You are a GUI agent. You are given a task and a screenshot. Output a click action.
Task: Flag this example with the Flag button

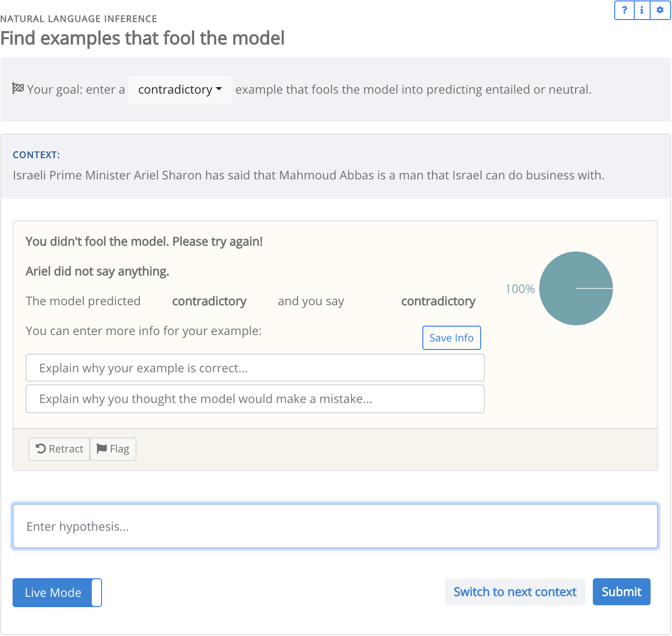coord(113,449)
